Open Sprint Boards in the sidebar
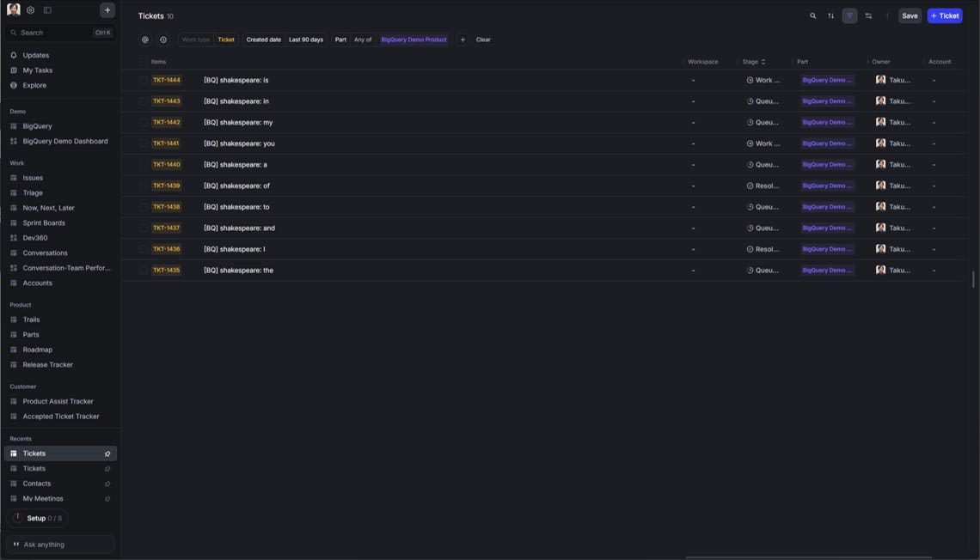This screenshot has height=560, width=980. [x=44, y=222]
